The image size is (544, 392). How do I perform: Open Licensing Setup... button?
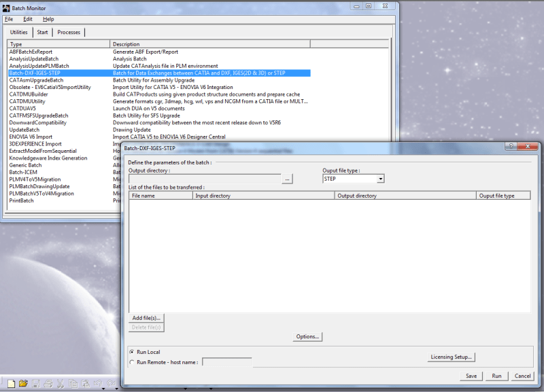[451, 357]
